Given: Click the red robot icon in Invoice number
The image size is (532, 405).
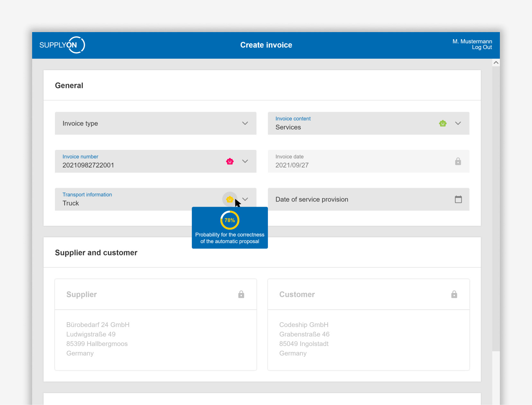Looking at the screenshot, I should [x=230, y=161].
